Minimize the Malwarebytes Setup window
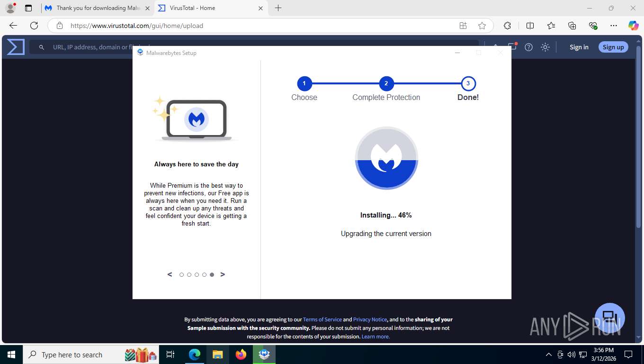The height and width of the screenshot is (364, 644). tap(457, 53)
